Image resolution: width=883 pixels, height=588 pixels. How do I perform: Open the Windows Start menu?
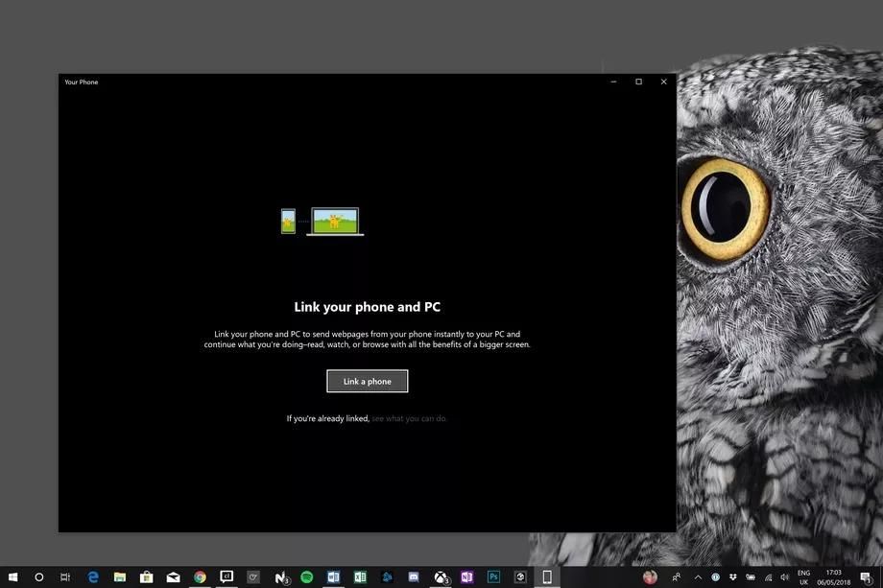[x=13, y=577]
